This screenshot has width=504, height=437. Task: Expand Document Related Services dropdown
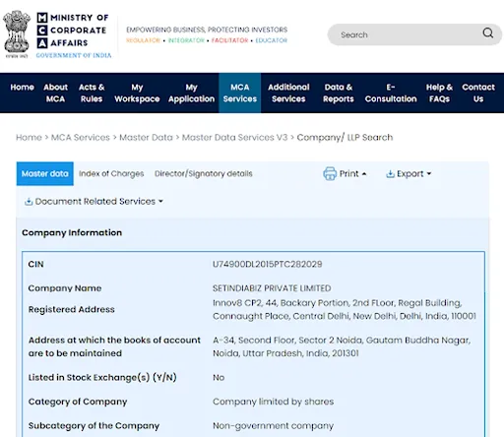94,201
